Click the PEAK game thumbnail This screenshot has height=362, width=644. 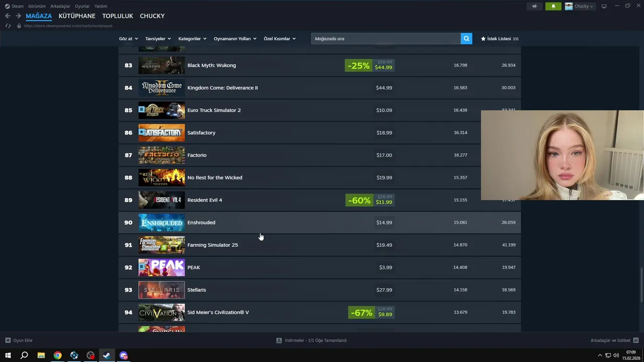coord(162,267)
